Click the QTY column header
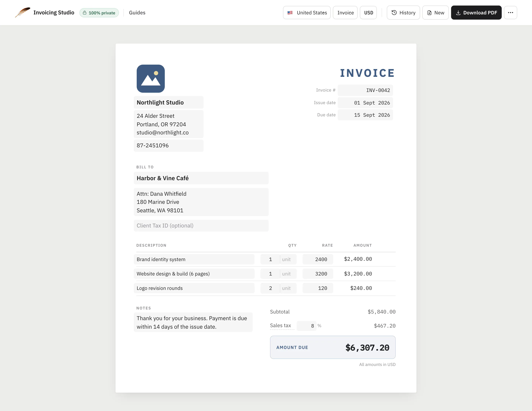The width and height of the screenshot is (532, 411). [292, 245]
